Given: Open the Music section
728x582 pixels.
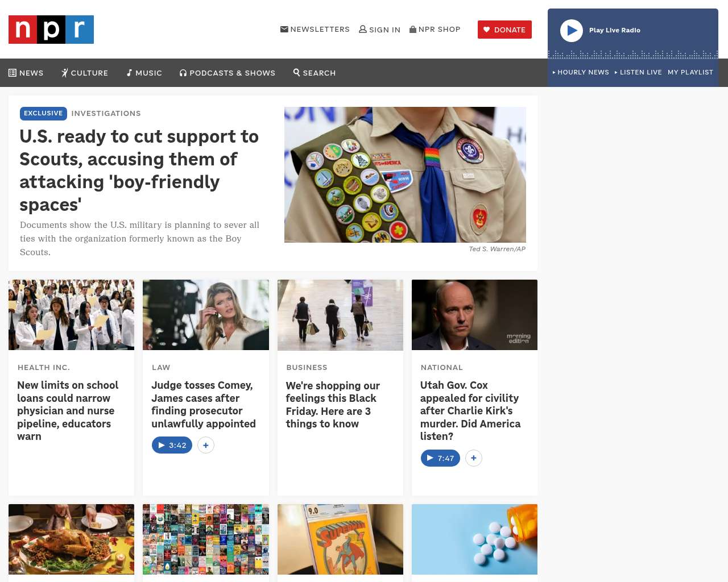Looking at the screenshot, I should pyautogui.click(x=144, y=73).
